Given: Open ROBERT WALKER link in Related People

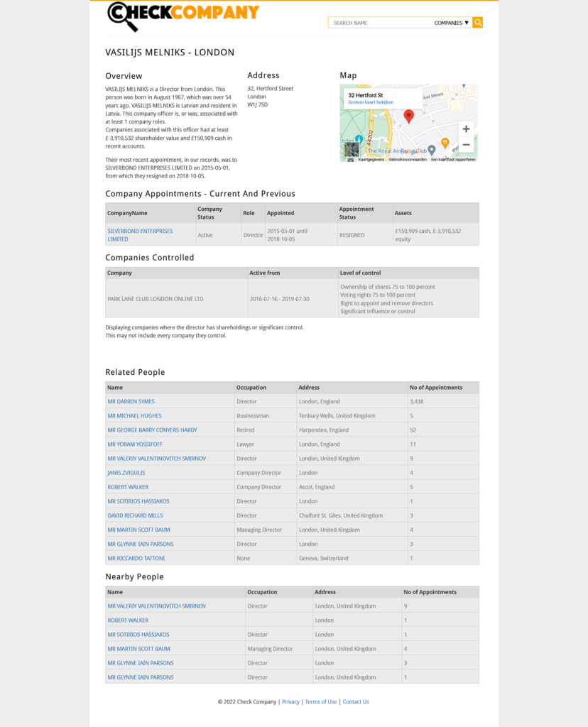Looking at the screenshot, I should [x=128, y=487].
